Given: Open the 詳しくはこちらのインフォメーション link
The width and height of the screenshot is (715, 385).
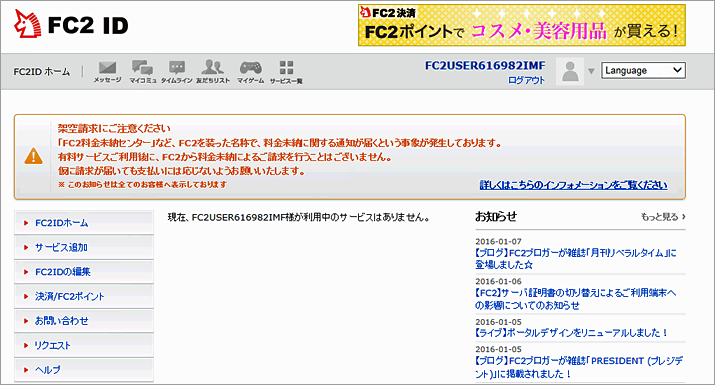Looking at the screenshot, I should pos(573,185).
